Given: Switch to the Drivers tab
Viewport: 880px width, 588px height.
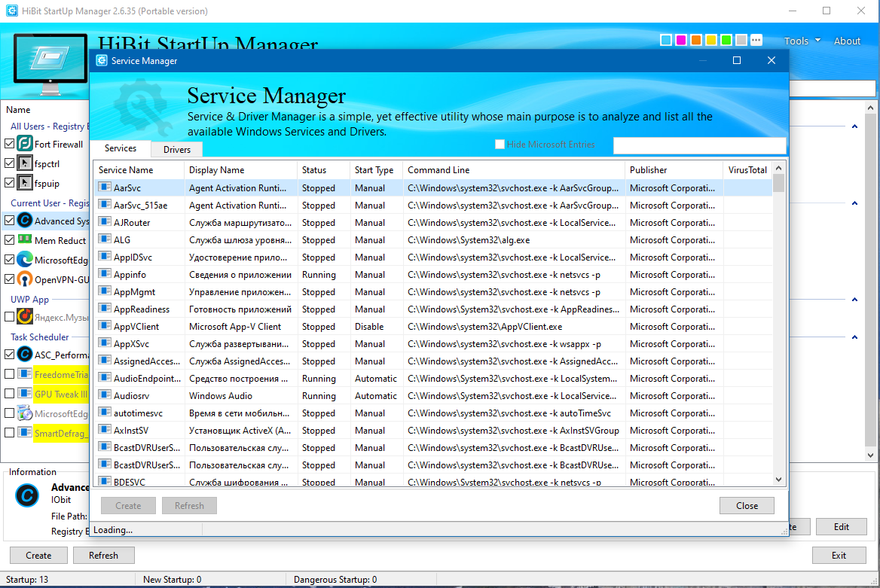Looking at the screenshot, I should coord(177,149).
